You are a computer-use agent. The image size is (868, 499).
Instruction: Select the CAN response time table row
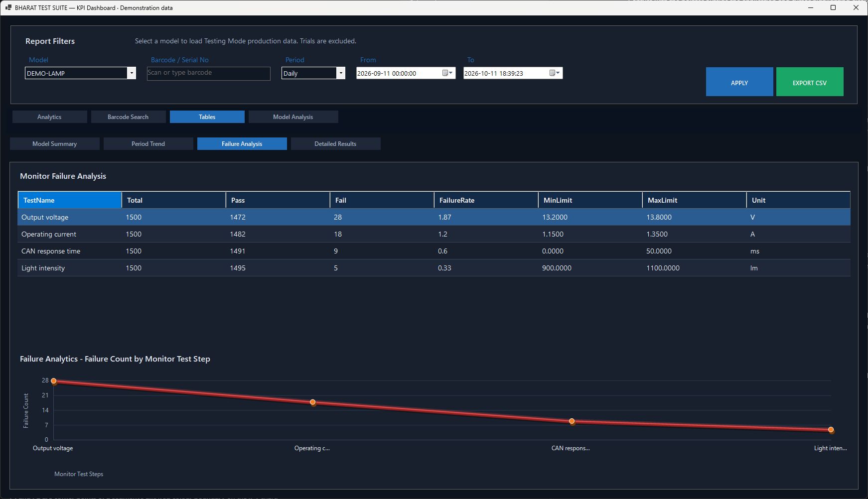click(434, 251)
